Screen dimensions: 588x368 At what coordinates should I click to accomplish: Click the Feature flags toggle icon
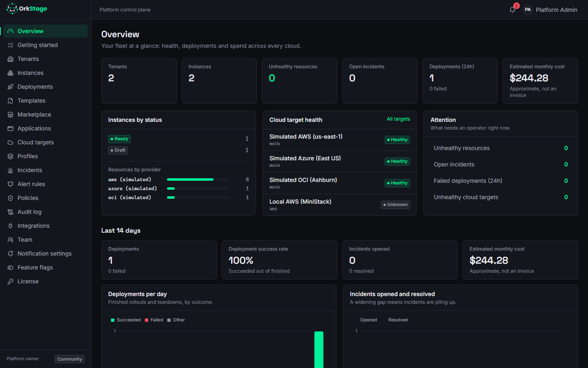point(10,267)
